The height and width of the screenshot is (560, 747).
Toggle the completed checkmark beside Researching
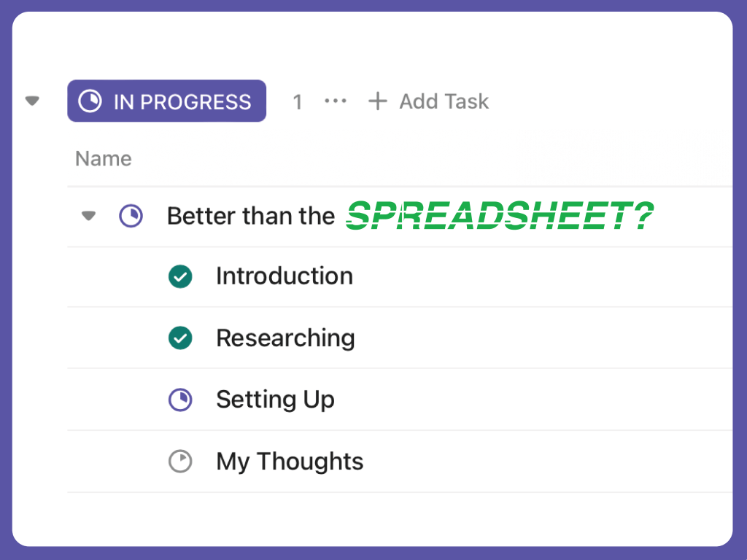click(180, 338)
